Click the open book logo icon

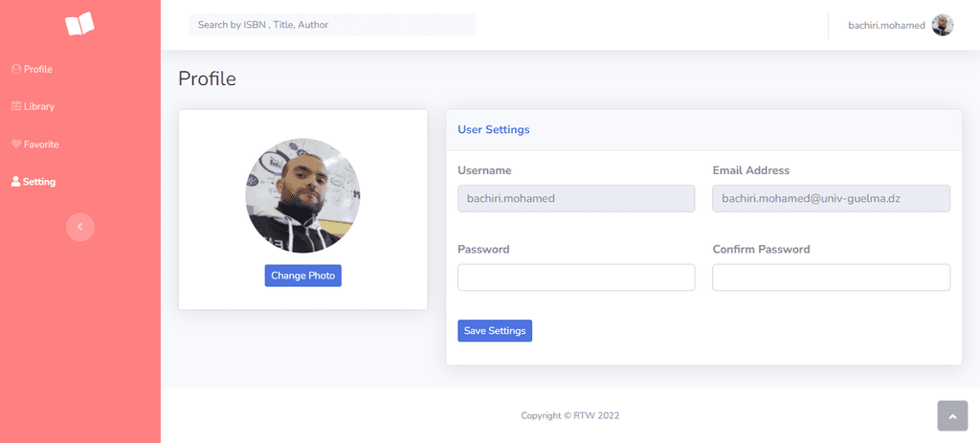(79, 24)
